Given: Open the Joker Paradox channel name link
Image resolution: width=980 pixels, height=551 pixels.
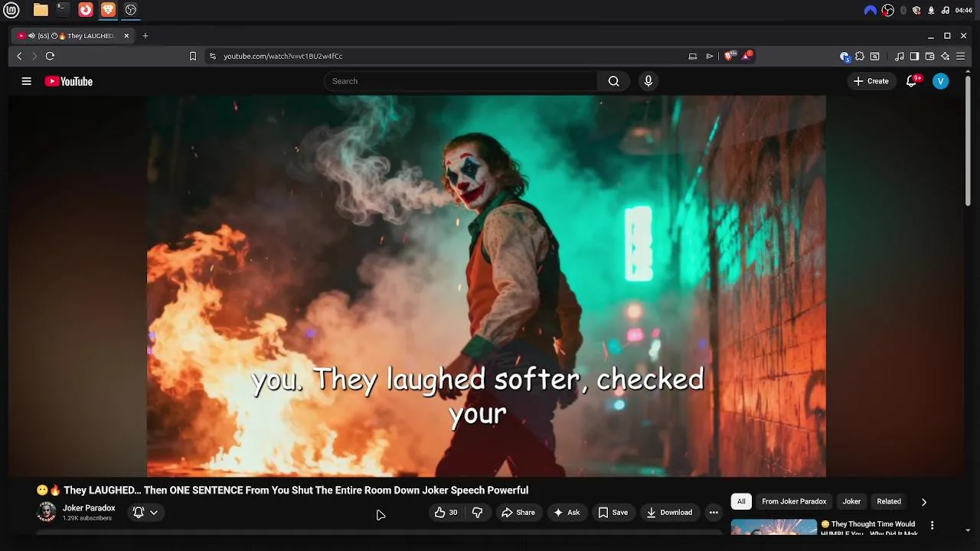Looking at the screenshot, I should coord(89,508).
